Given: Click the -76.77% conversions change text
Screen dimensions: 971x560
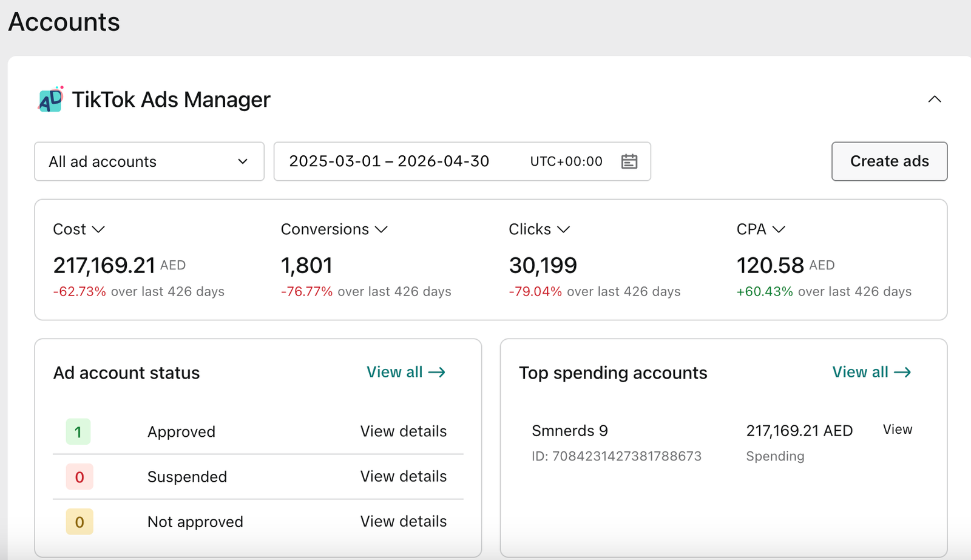Looking at the screenshot, I should tap(306, 292).
